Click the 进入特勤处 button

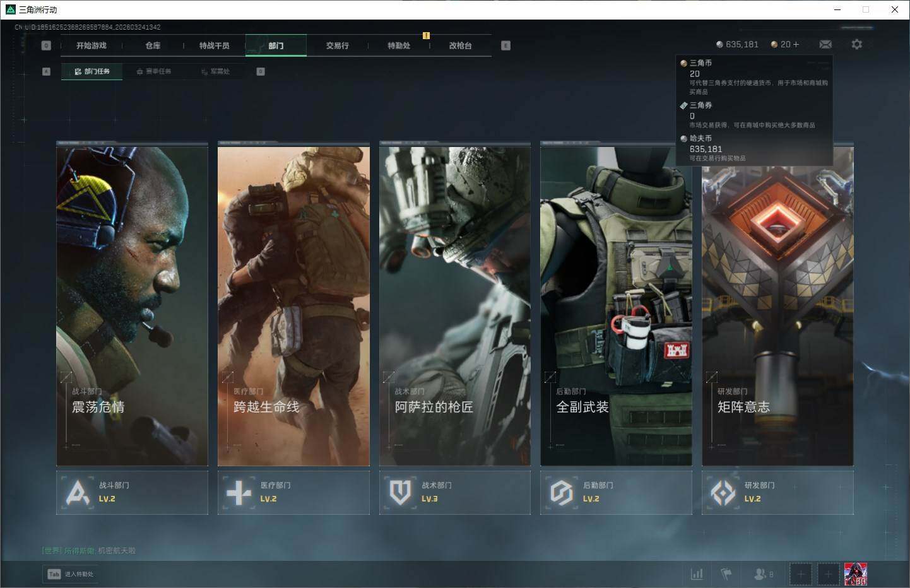[71, 574]
